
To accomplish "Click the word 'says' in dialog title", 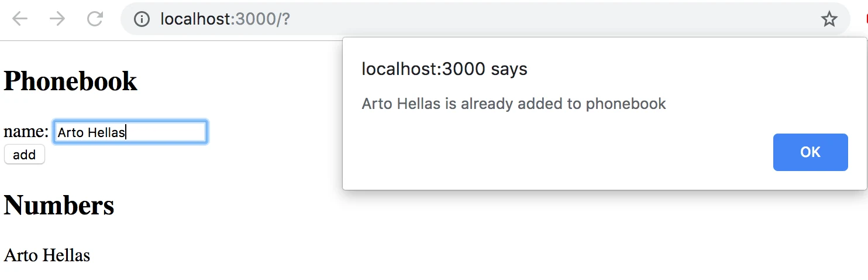I will click(x=509, y=70).
